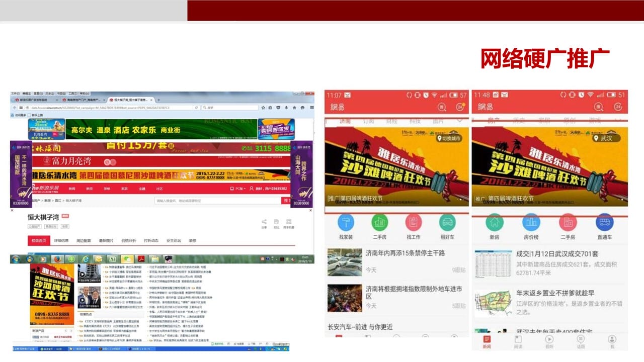The image size is (644, 362).
Task: Click the share icon beside 恒大棋子湾
Action: click(264, 222)
